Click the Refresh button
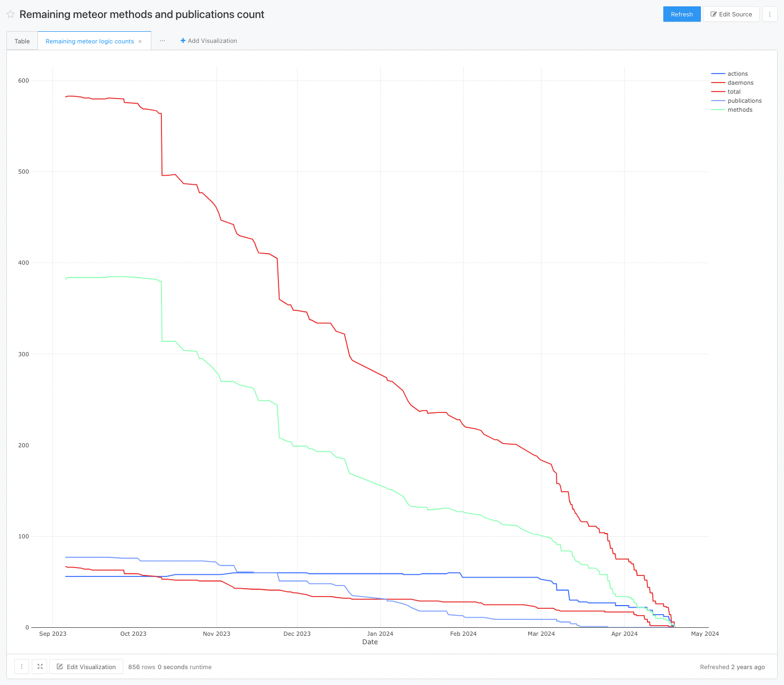The height and width of the screenshot is (685, 784). coord(681,14)
